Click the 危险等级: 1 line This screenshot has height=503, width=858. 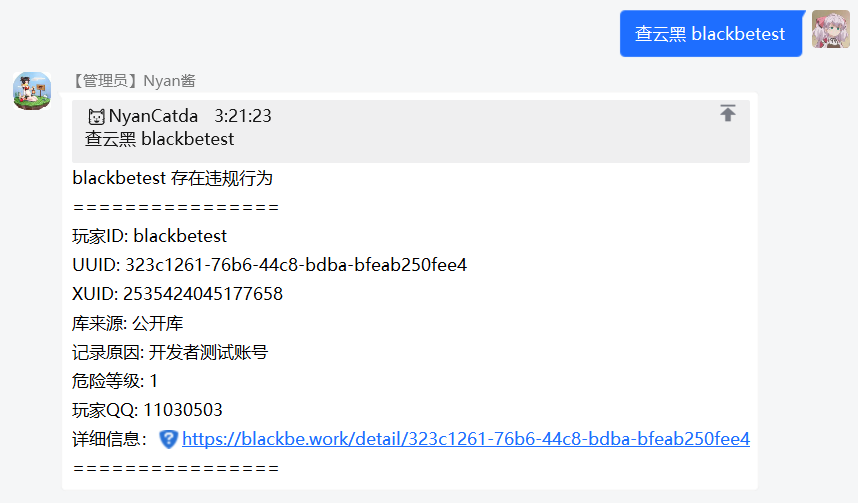[x=115, y=381]
